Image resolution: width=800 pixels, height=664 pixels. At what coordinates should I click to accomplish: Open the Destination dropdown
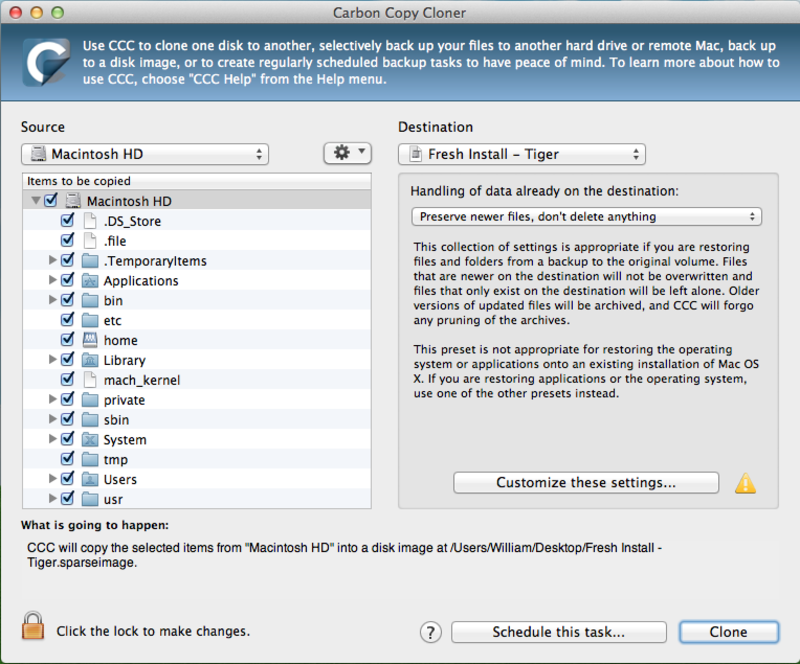[x=521, y=154]
